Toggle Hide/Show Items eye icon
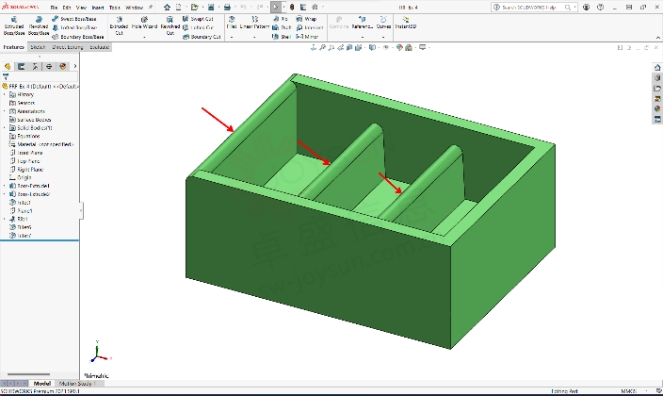664x396 pixels. 386,47
